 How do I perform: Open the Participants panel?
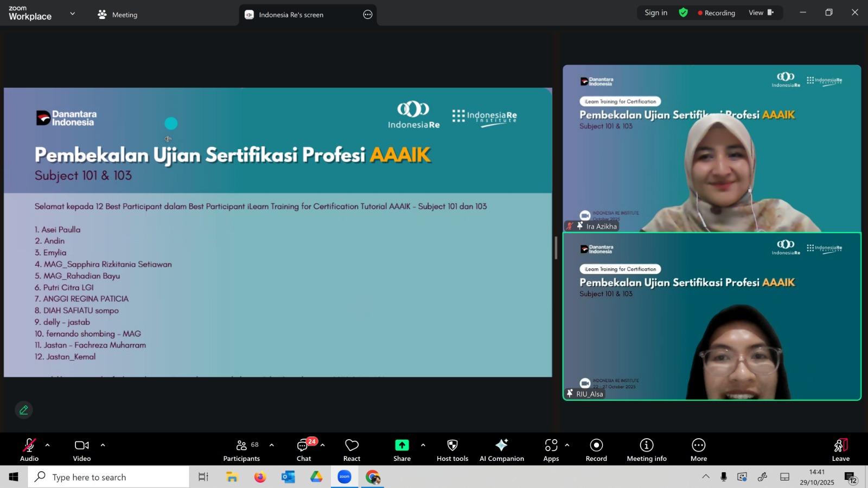point(241,450)
